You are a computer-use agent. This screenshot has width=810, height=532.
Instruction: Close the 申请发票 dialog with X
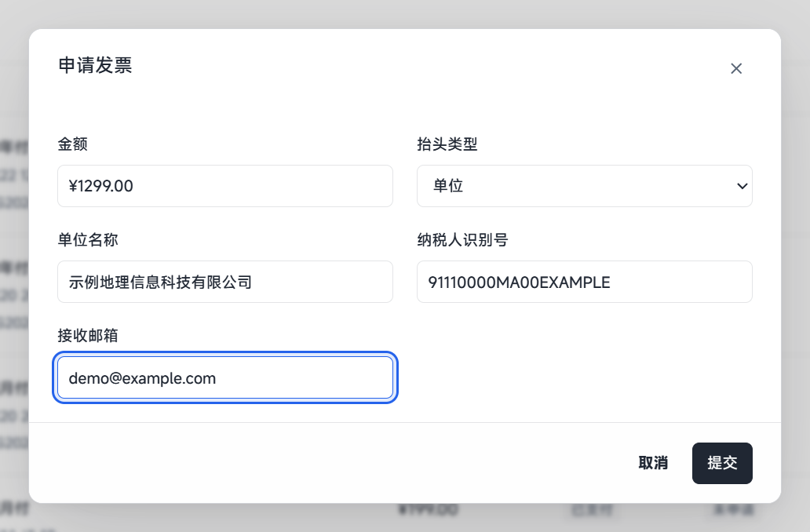tap(736, 68)
